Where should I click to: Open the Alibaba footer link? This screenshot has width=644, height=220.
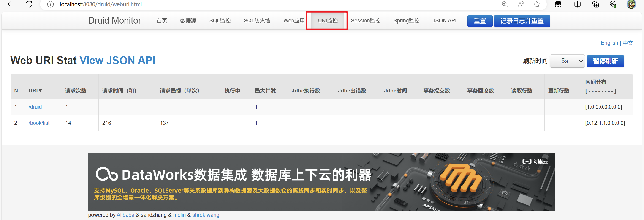coord(125,215)
